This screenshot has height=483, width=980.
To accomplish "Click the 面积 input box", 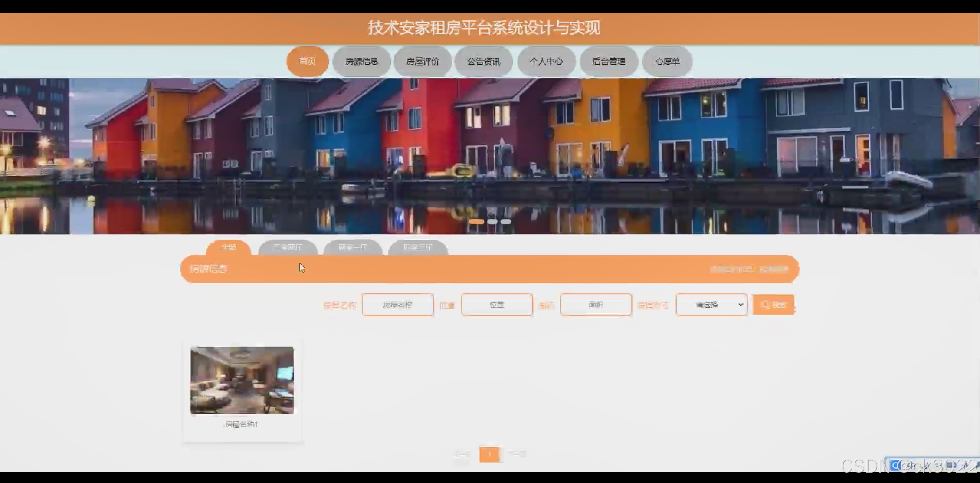I will coord(596,305).
